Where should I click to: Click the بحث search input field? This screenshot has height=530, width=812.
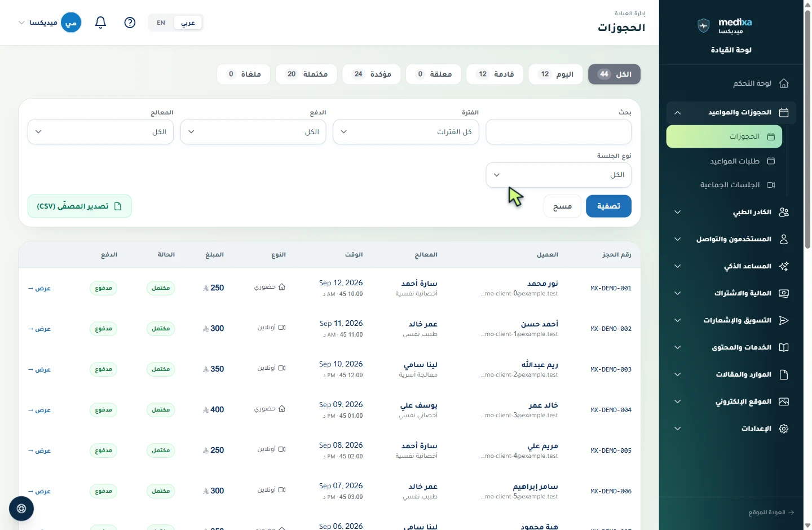point(559,131)
